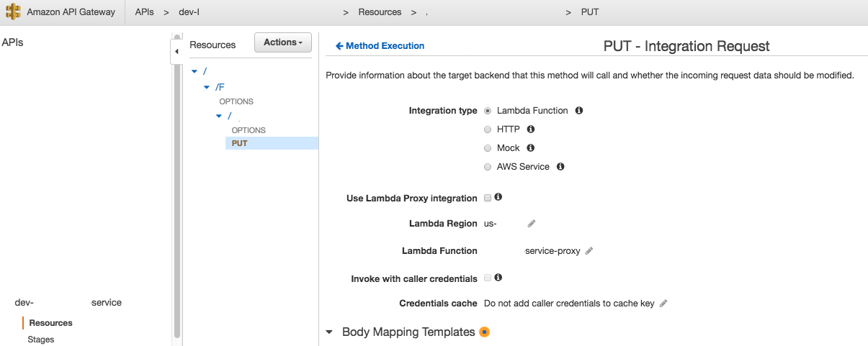Show info for Invoke with caller credentials
868x346 pixels.
point(498,277)
